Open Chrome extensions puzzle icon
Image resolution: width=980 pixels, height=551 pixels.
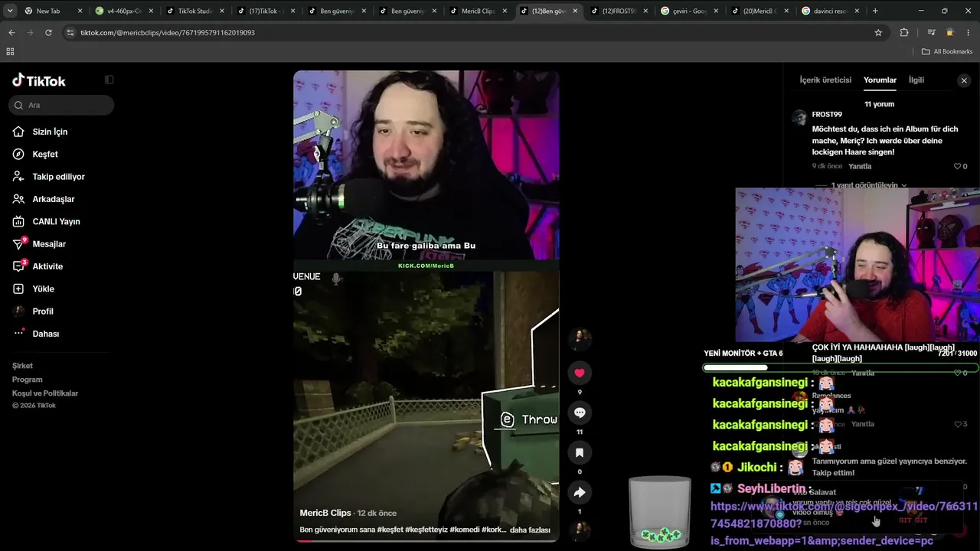(904, 33)
